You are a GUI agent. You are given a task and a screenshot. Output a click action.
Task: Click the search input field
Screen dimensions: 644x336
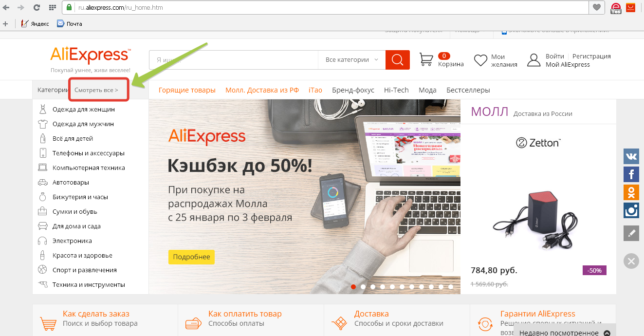(x=234, y=60)
